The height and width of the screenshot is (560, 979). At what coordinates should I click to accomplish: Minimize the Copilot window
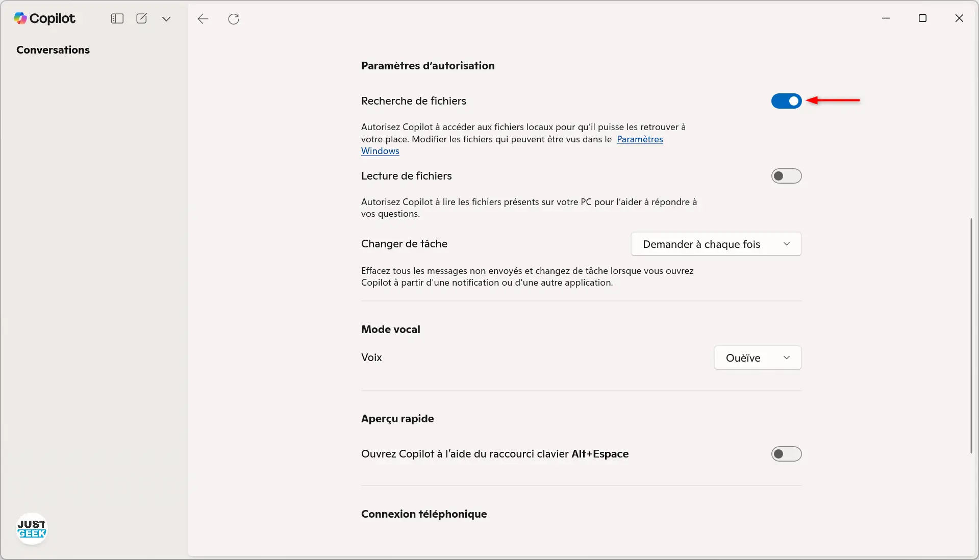[886, 18]
